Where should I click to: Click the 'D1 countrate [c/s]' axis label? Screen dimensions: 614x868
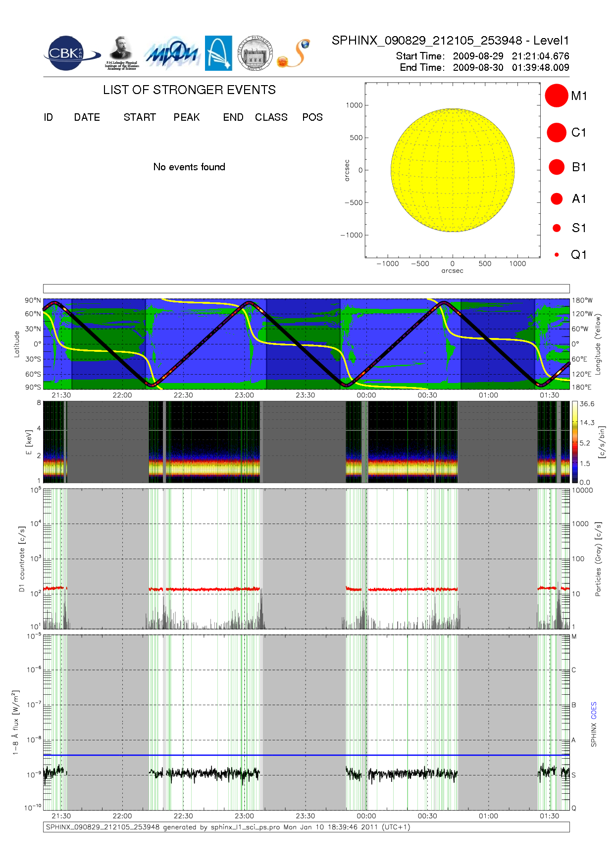click(x=21, y=559)
